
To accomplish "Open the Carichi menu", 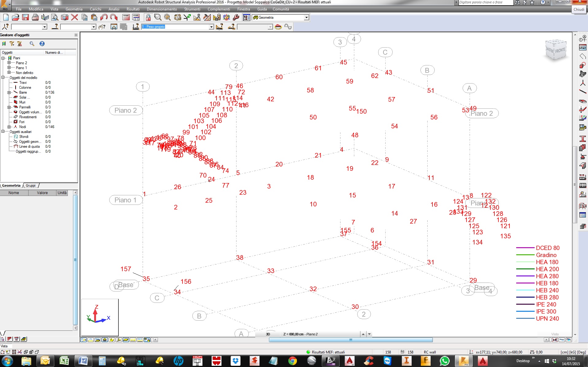I will pos(95,9).
